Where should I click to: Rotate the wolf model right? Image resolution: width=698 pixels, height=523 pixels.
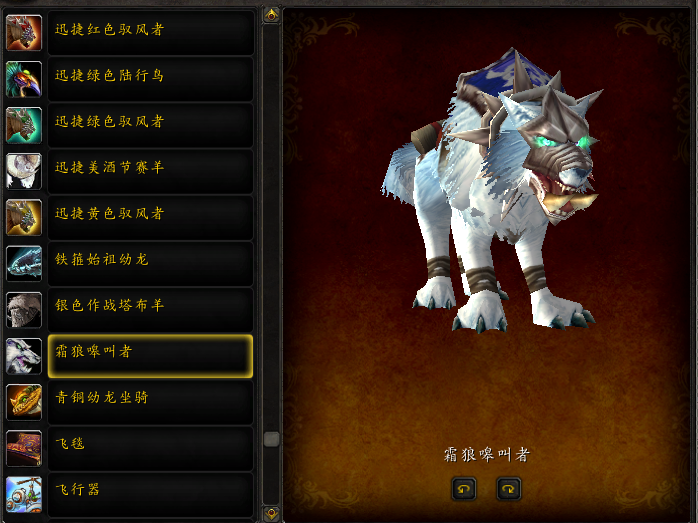point(508,489)
